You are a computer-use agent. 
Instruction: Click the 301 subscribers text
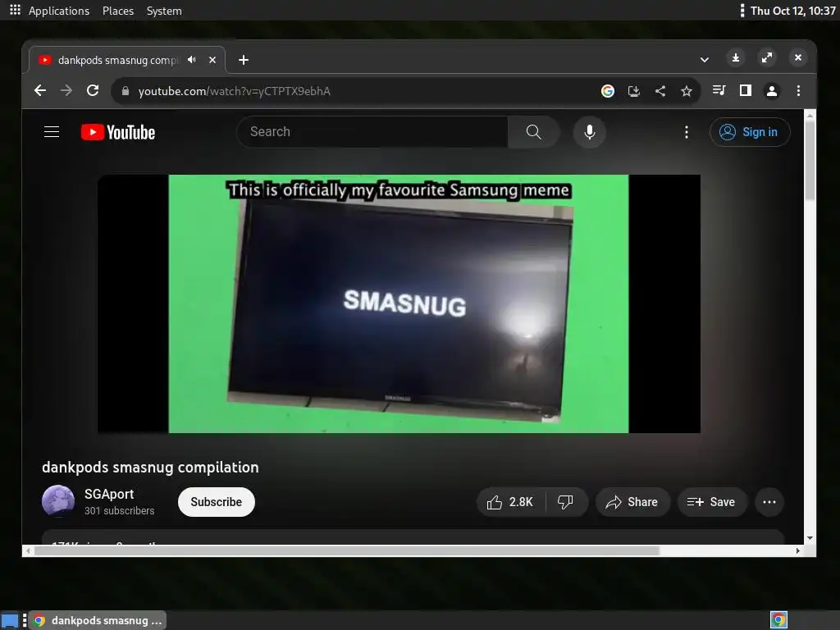(x=119, y=510)
